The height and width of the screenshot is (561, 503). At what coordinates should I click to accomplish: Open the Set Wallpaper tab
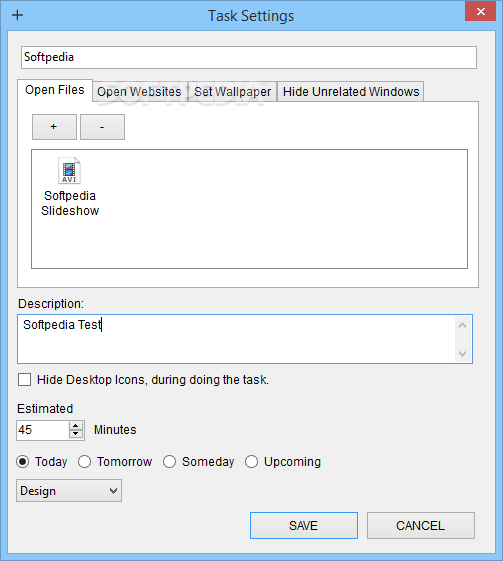(233, 92)
